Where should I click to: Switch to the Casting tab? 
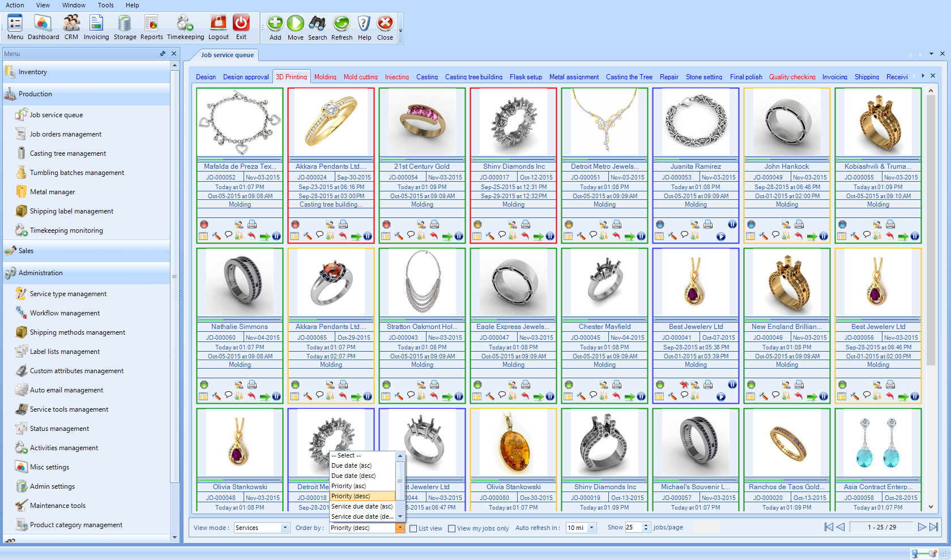(427, 77)
